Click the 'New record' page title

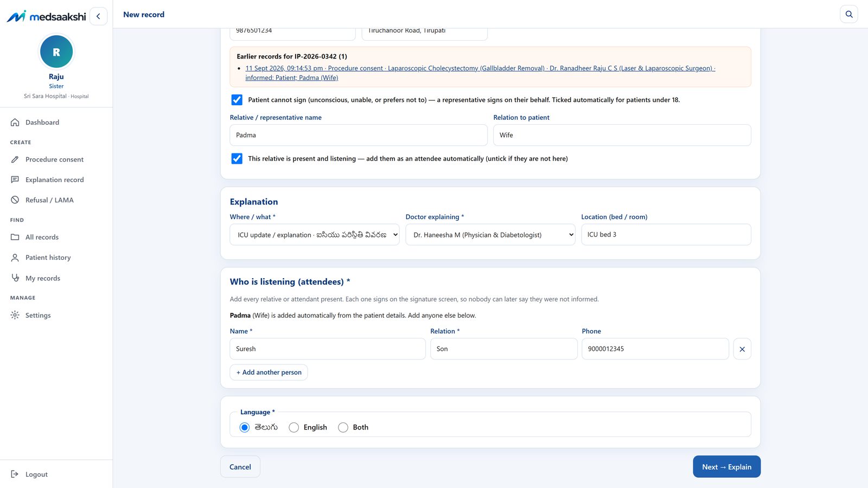[144, 15]
